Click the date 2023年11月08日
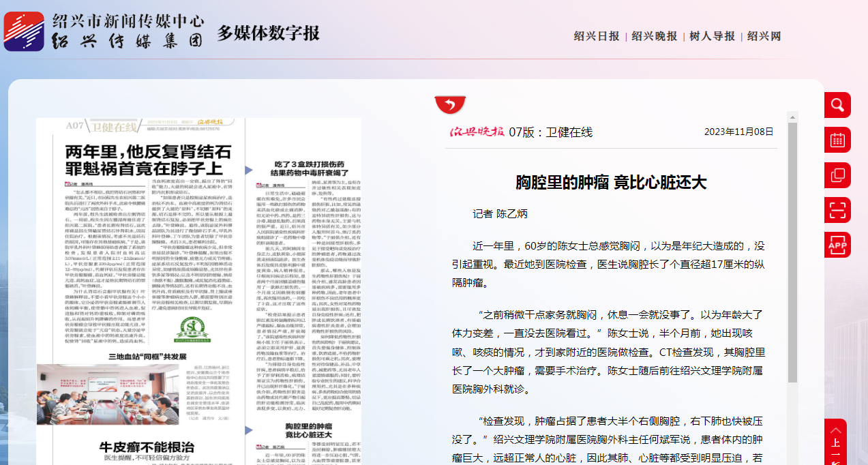Screen dimensions: 868x465 tap(738, 132)
